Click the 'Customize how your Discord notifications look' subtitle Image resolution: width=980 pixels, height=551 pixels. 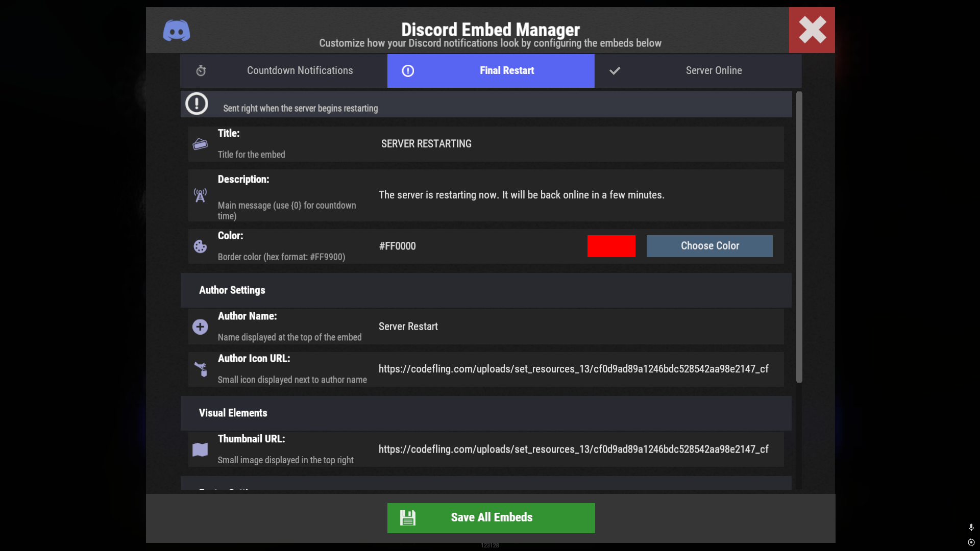pos(491,43)
